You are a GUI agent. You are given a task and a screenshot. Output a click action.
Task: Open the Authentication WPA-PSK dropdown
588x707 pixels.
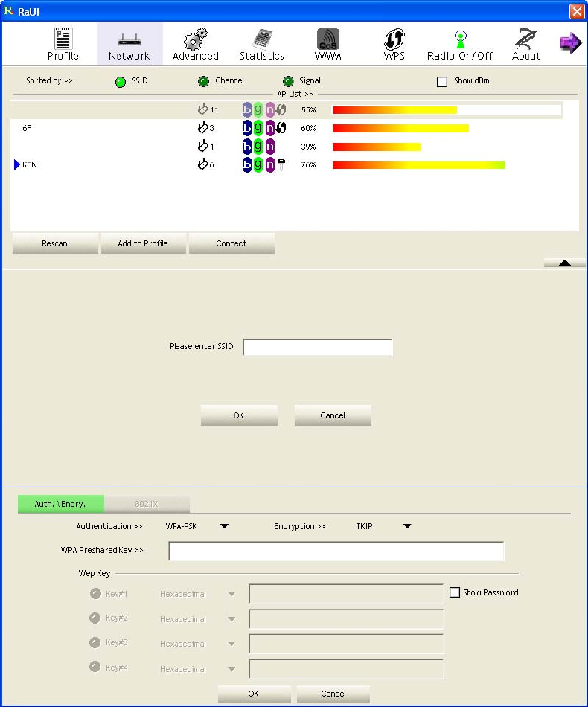tap(224, 526)
